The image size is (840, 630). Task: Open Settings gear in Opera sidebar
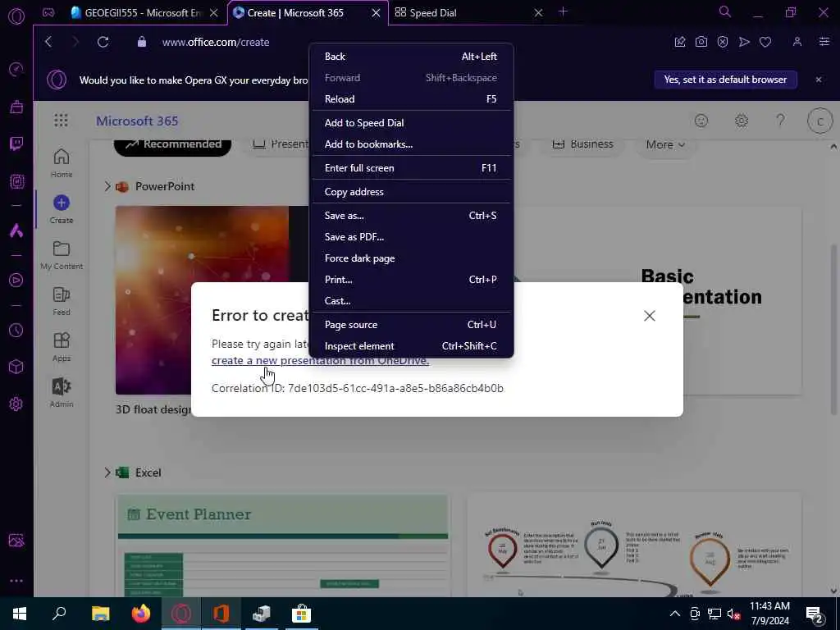(16, 404)
